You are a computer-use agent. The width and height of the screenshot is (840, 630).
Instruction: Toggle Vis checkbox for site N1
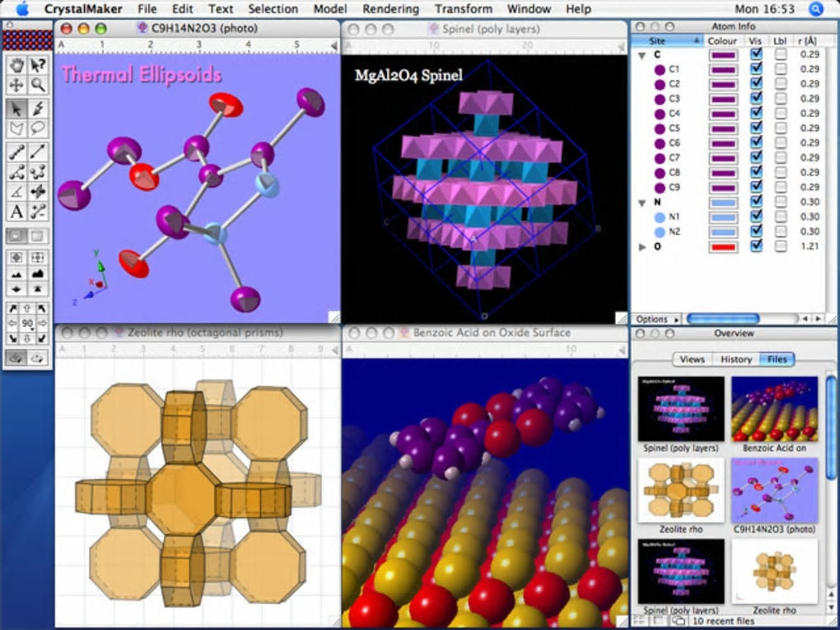[756, 217]
